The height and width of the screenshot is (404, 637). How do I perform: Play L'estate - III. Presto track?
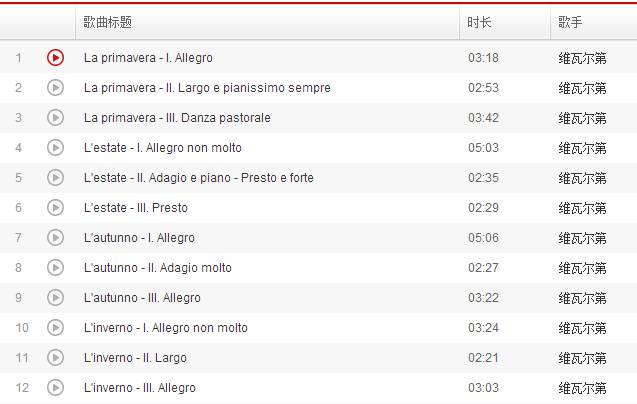(55, 208)
